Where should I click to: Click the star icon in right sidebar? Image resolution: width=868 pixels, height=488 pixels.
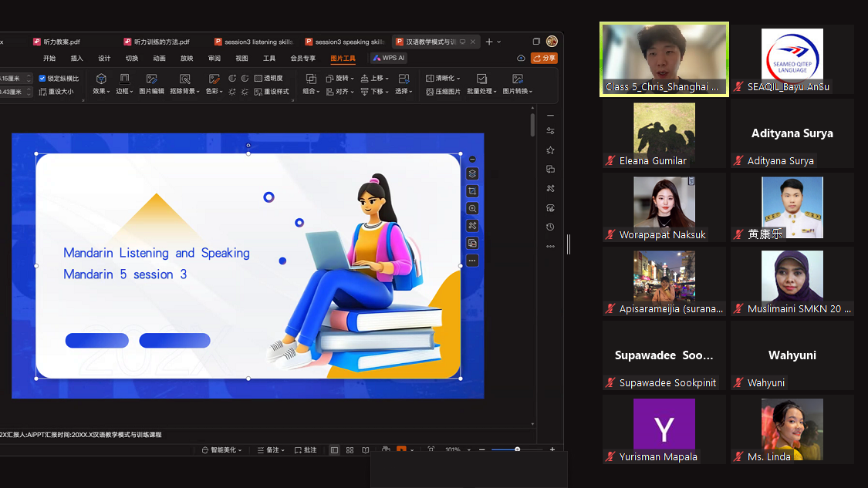click(550, 150)
